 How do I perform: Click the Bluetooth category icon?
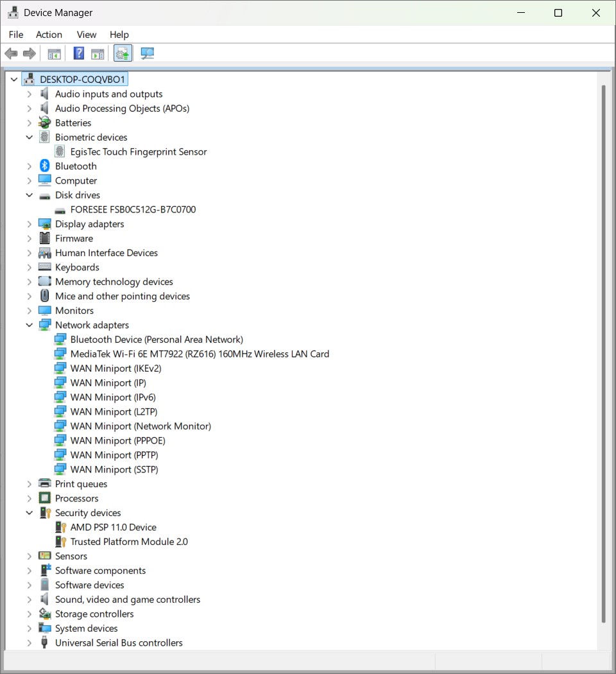tap(44, 166)
